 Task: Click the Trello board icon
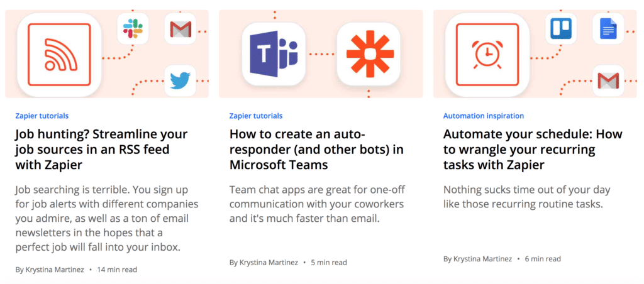point(561,28)
